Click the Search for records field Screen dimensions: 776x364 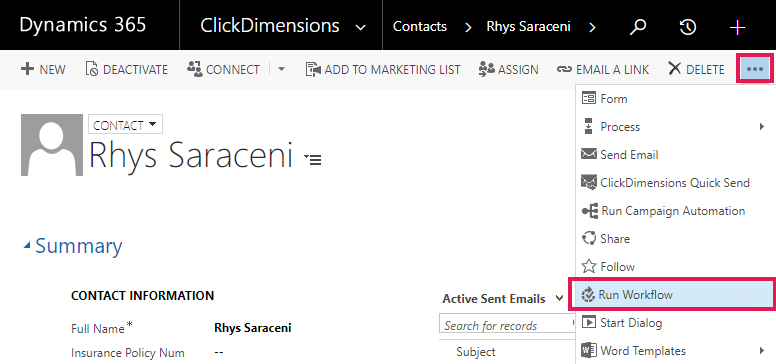pos(506,325)
